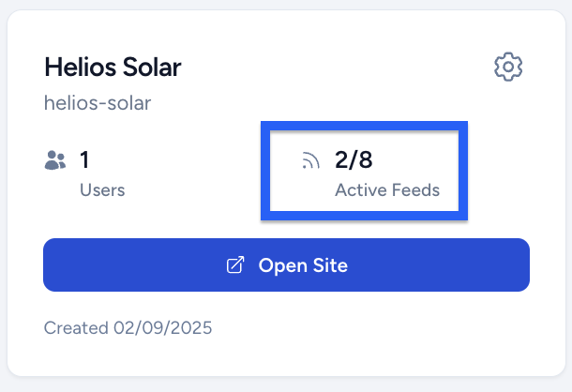Click the RSS feed signal icon
This screenshot has height=392, width=572.
[310, 160]
